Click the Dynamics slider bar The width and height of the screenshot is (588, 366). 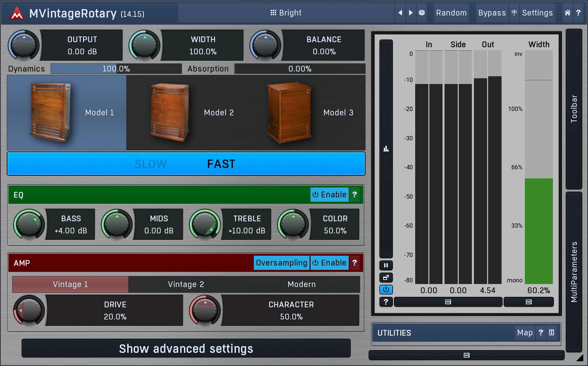[116, 69]
